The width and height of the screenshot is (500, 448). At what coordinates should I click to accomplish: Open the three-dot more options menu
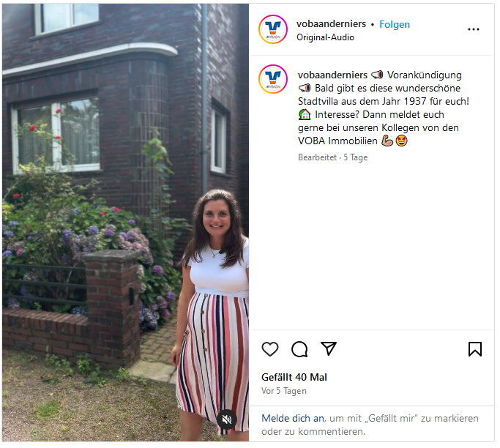click(473, 29)
